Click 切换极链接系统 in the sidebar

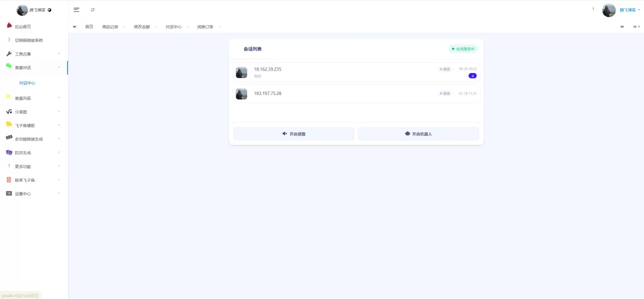29,40
